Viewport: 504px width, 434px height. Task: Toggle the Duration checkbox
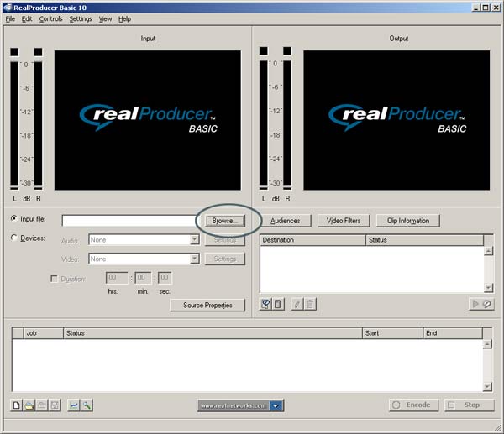coord(54,279)
